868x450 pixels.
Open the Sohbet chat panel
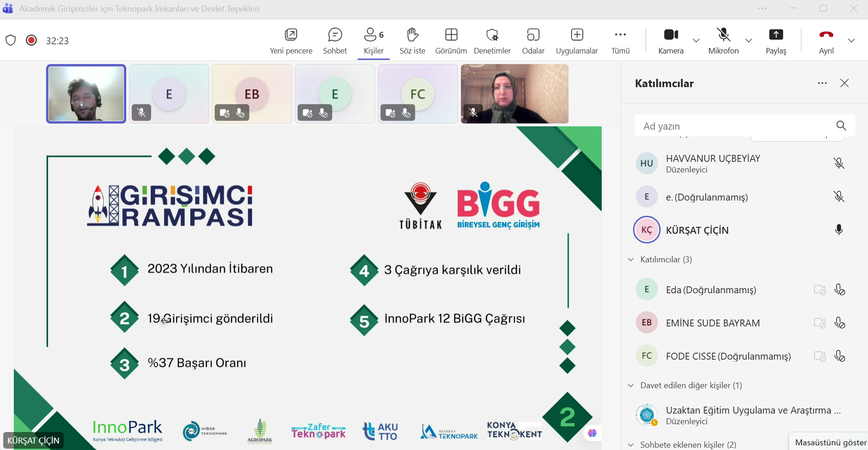tap(335, 41)
